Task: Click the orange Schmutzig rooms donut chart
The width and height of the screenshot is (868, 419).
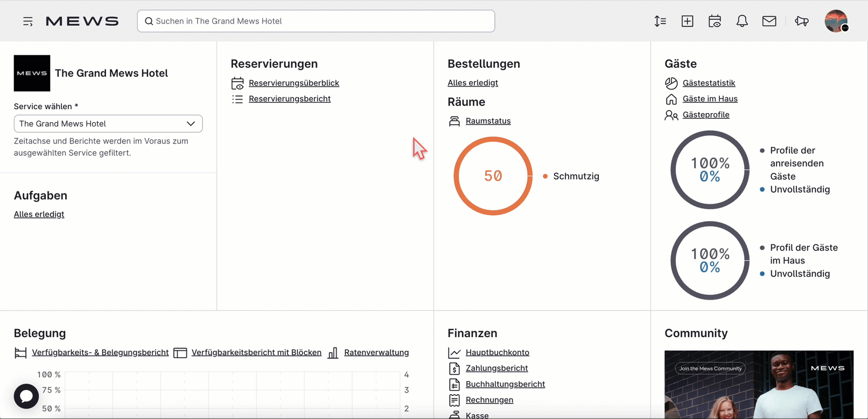Action: 493,176
